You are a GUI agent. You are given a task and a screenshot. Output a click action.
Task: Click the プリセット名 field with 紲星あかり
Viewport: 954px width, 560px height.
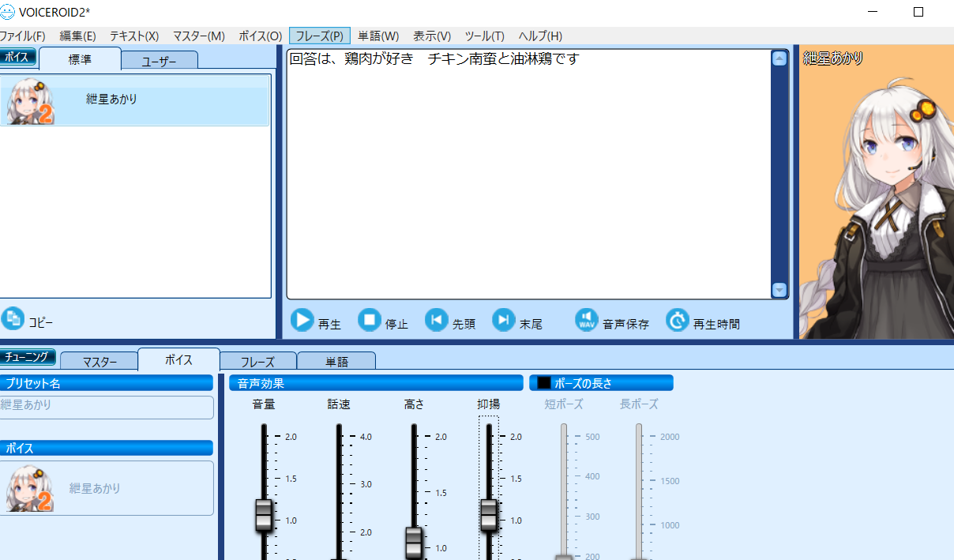(107, 407)
